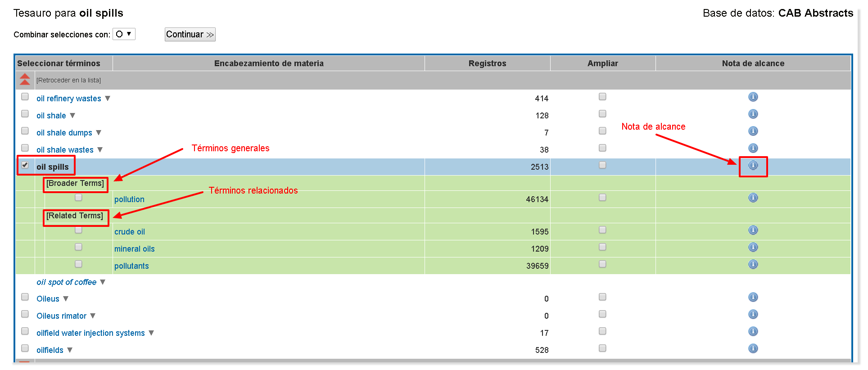Open the pollution term link
Viewport: 868px width, 370px height.
[129, 199]
